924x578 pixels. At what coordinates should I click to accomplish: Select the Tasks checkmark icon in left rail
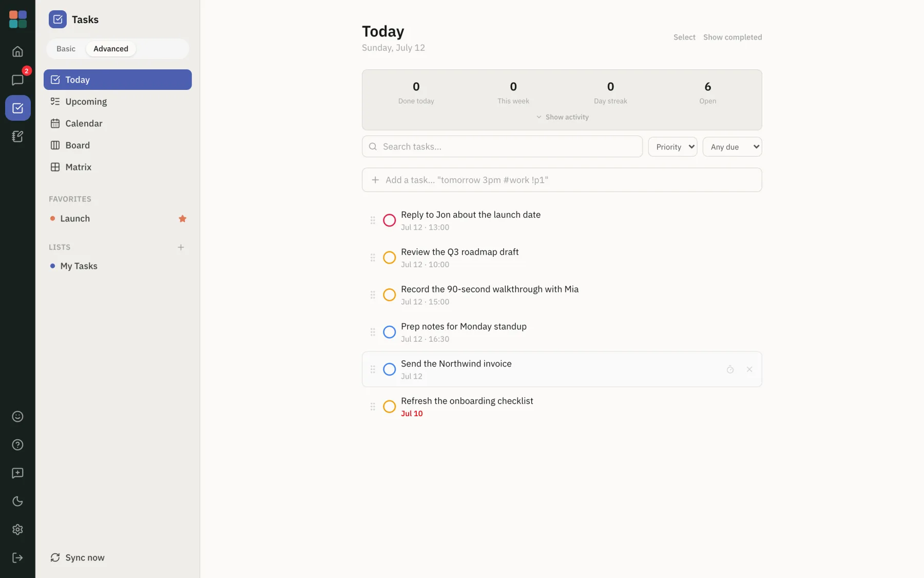pyautogui.click(x=17, y=108)
